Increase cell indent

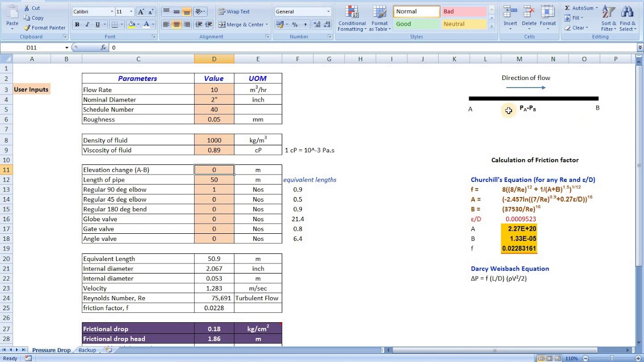tap(209, 24)
